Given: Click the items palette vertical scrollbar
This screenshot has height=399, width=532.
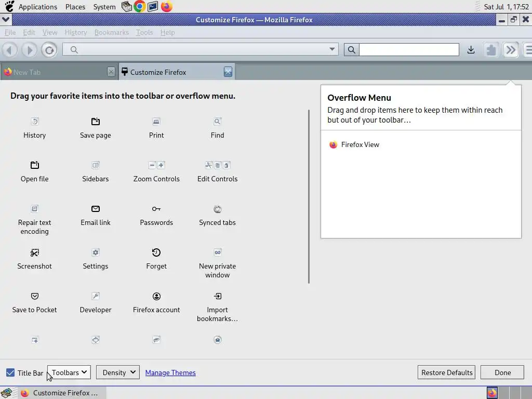Looking at the screenshot, I should (309, 196).
